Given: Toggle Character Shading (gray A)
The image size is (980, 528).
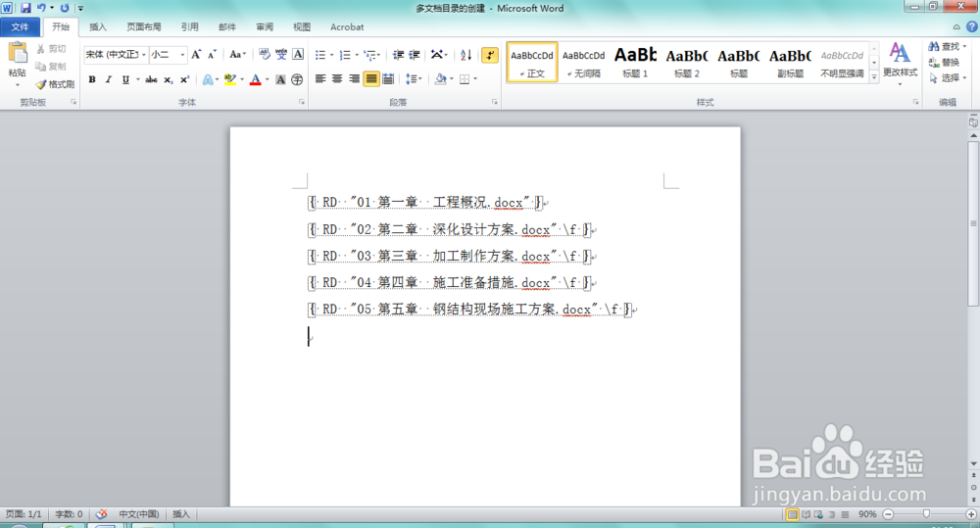Looking at the screenshot, I should pyautogui.click(x=280, y=80).
